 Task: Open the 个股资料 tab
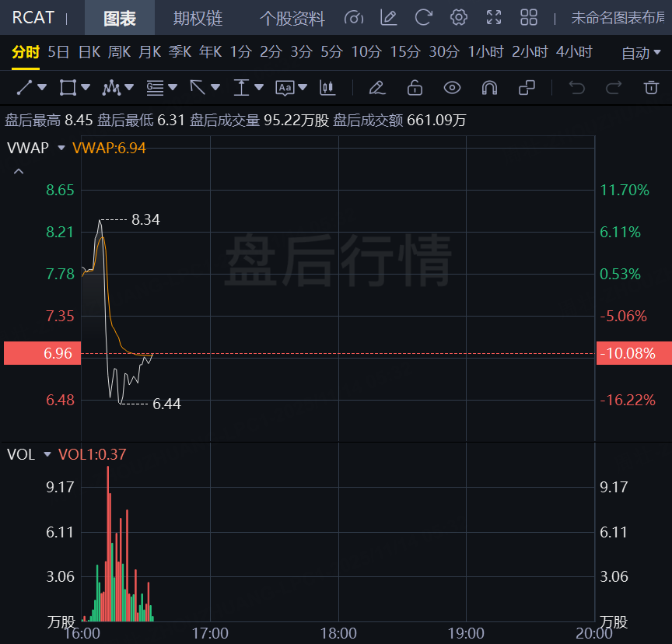click(x=292, y=18)
